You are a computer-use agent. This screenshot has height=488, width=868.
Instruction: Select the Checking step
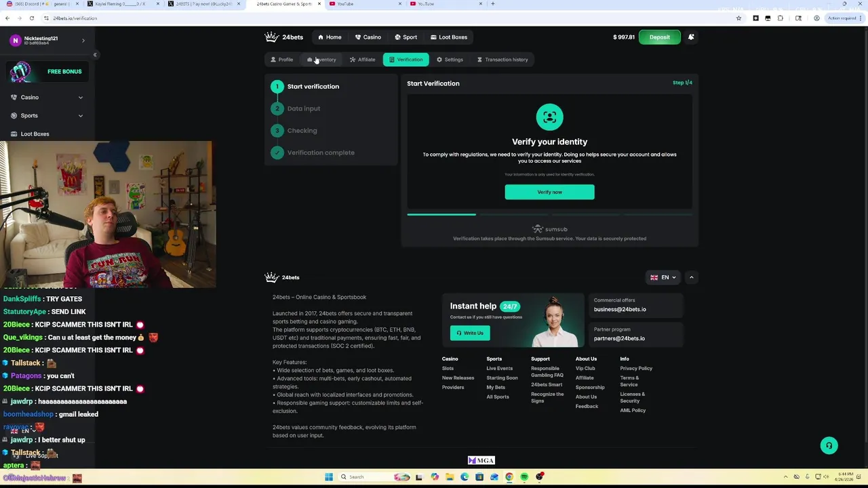click(x=294, y=131)
